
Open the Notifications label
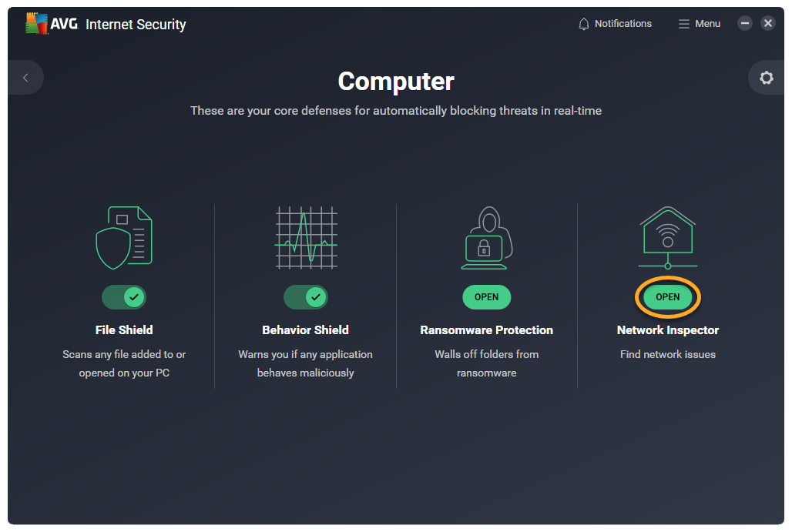click(x=623, y=24)
